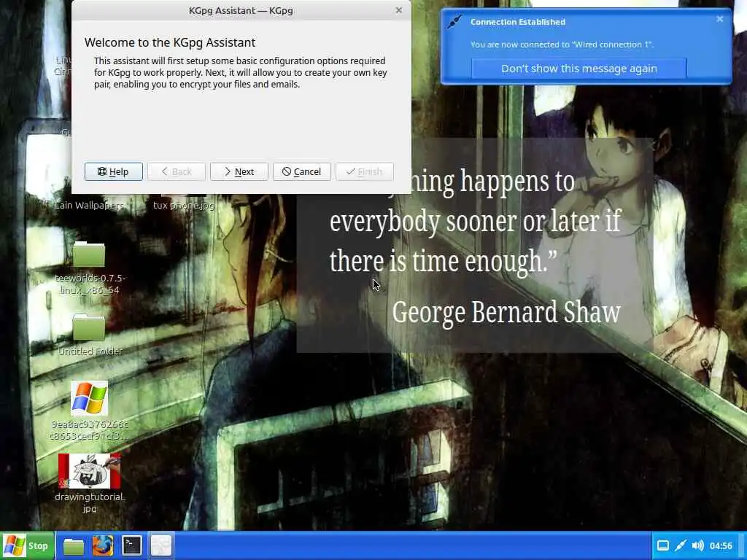Cancel the KGpg Assistant wizard
Screen dimensions: 747x560
301,171
